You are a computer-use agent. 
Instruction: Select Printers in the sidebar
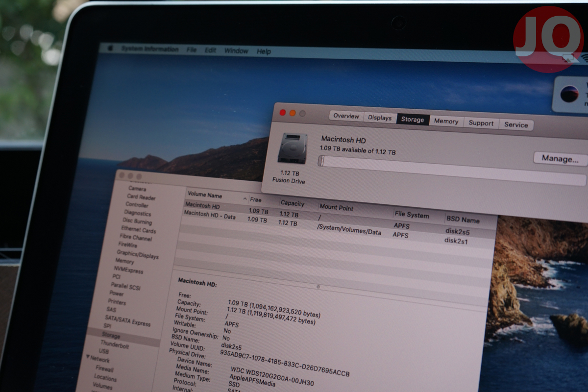click(117, 301)
